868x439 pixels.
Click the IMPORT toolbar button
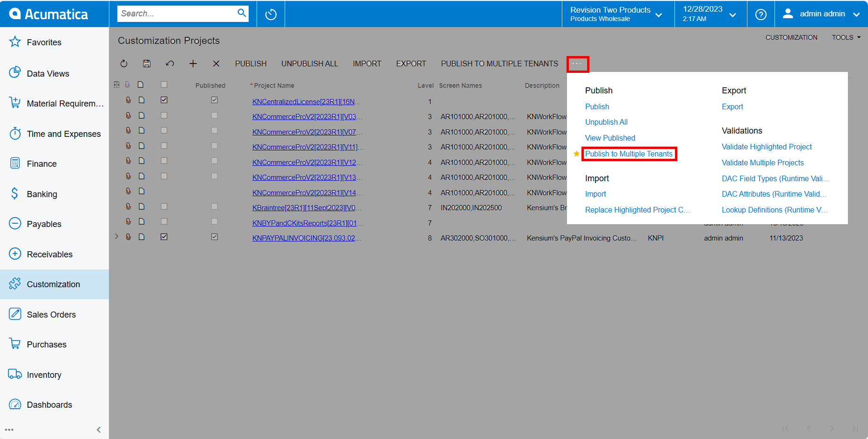point(367,64)
